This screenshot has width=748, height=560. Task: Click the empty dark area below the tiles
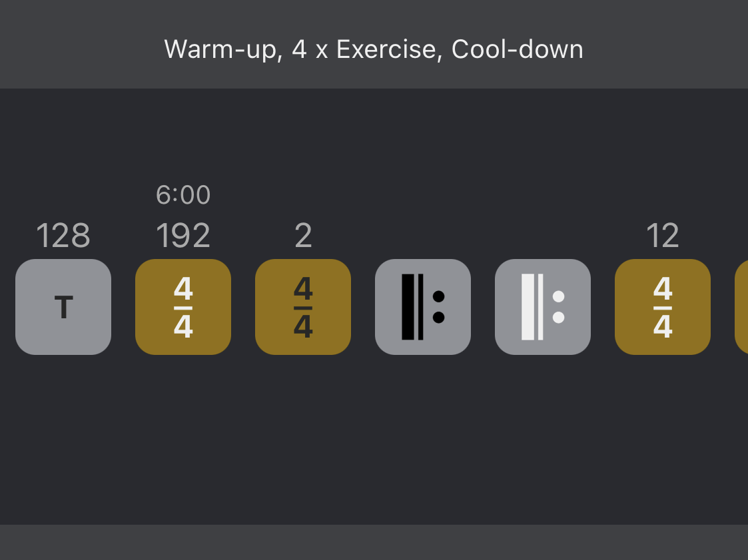[374, 439]
